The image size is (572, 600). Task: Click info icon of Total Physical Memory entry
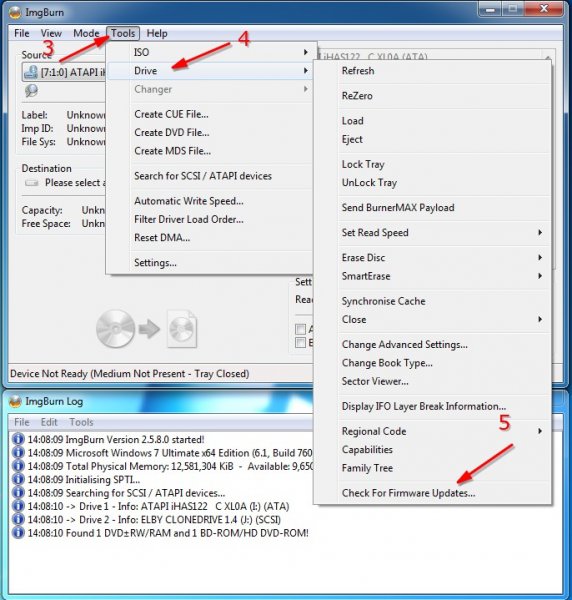click(x=18, y=466)
